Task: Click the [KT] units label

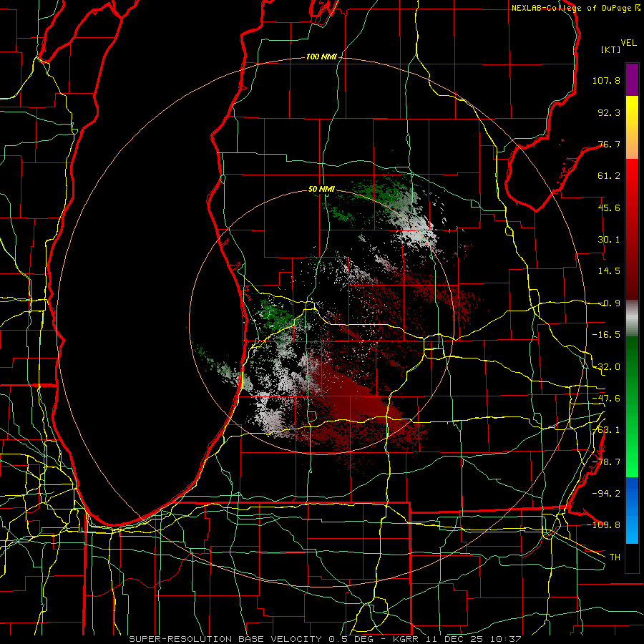Action: pos(611,49)
